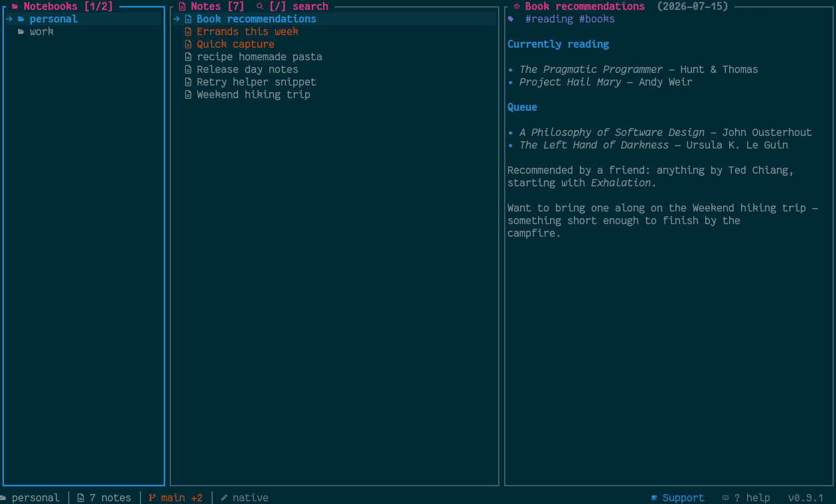The width and height of the screenshot is (836, 504).
Task: Click the Support coffee cup icon
Action: pos(654,497)
